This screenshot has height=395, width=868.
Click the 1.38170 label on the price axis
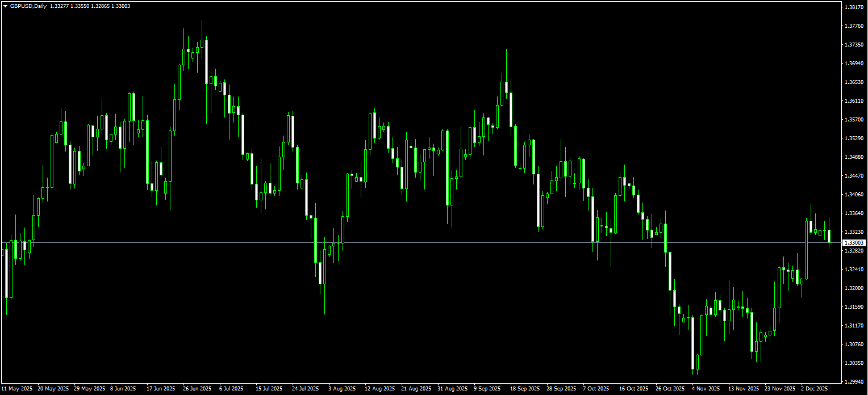[854, 7]
